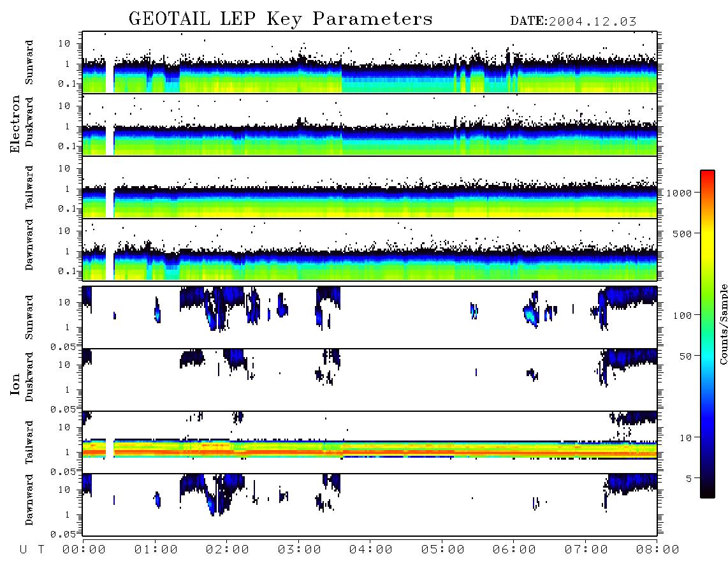Click the "04:00" time tick label

(371, 550)
